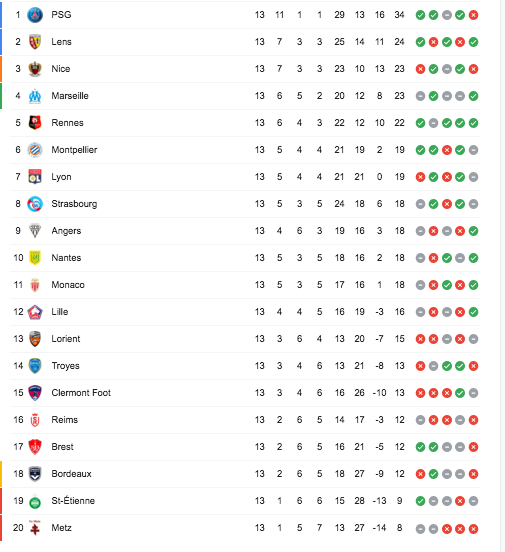Click the Strasbourg club logo

(x=35, y=204)
